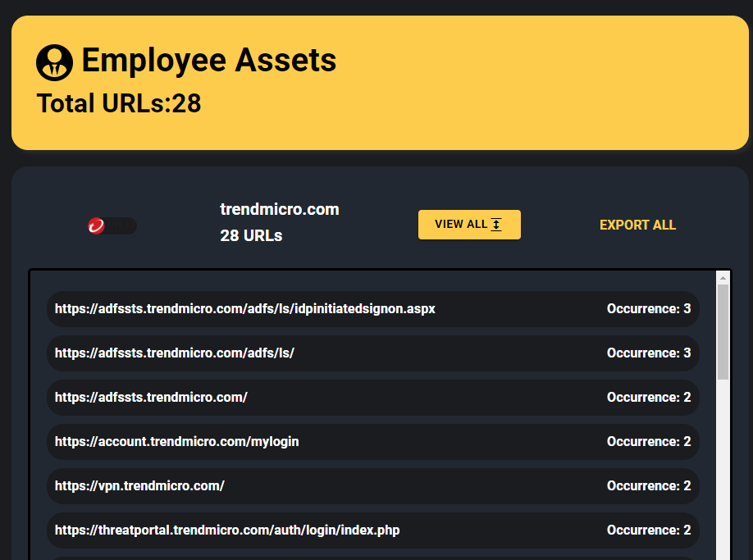Screen dimensions: 753x560
Task: Open the VIEW ALL button
Action: pos(469,225)
